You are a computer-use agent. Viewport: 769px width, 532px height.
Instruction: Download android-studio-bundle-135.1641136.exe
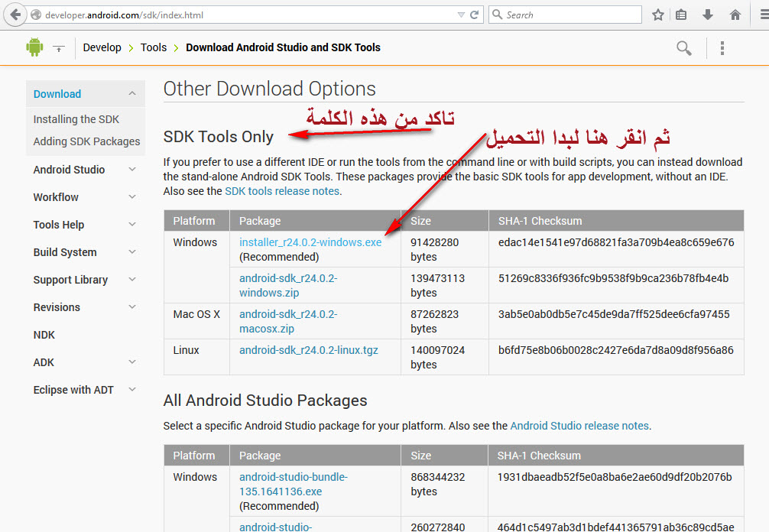click(294, 484)
